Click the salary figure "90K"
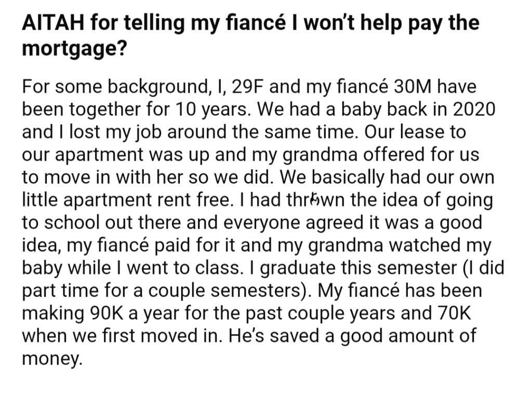Viewport: 532px width, 393px height. (107, 314)
